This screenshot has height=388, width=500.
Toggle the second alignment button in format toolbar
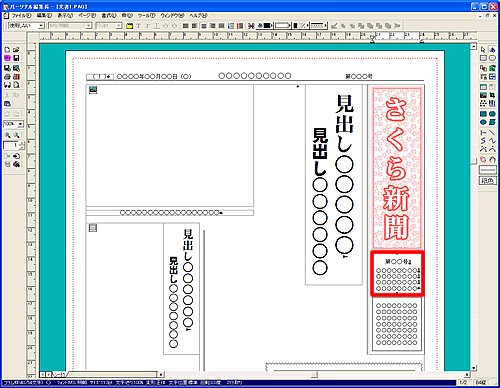[x=195, y=26]
